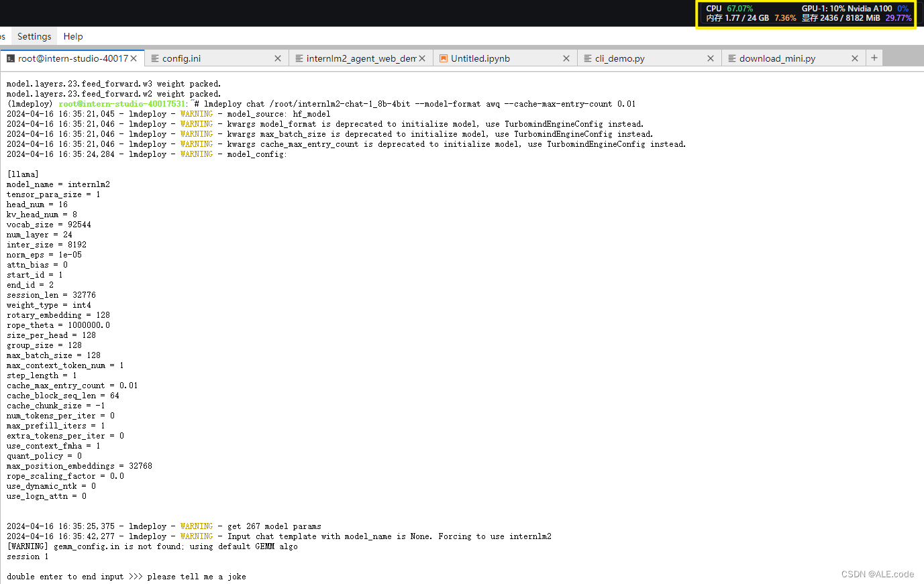Open a new tab with the plus button

pos(874,58)
